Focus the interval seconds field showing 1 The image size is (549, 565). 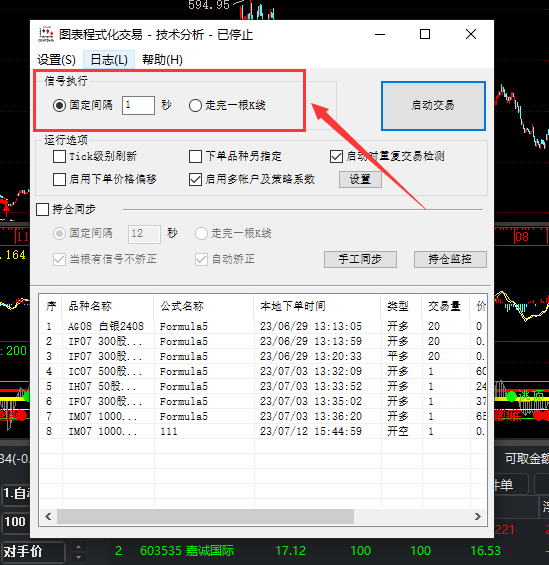coord(138,106)
